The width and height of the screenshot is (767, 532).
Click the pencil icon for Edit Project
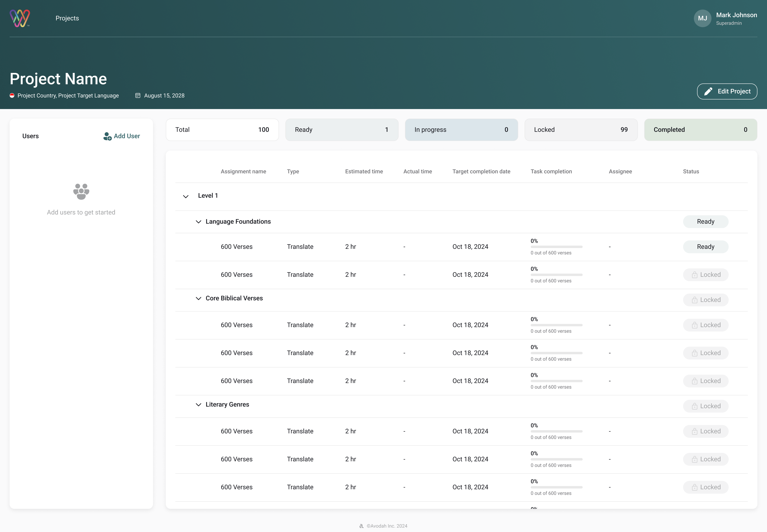click(x=708, y=91)
